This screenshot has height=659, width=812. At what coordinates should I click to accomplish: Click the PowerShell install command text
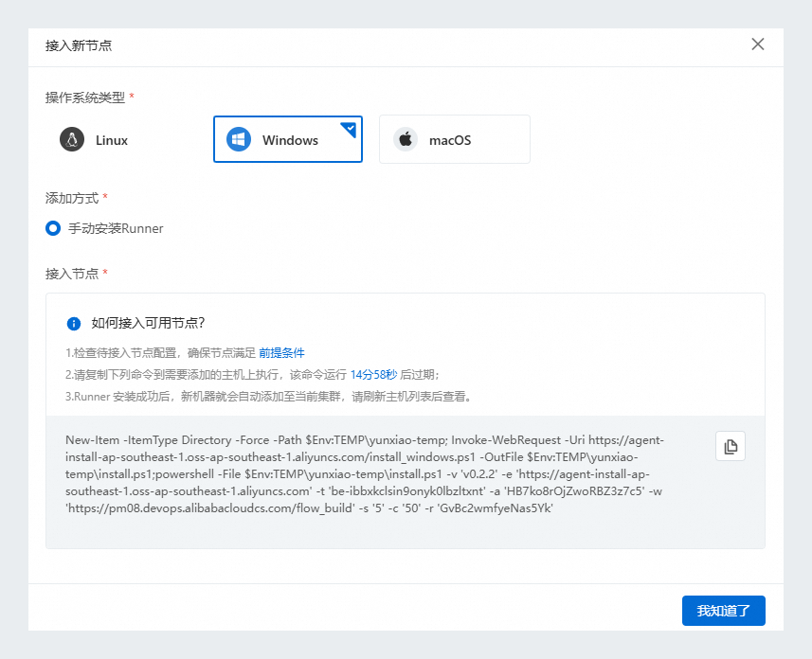pos(364,474)
